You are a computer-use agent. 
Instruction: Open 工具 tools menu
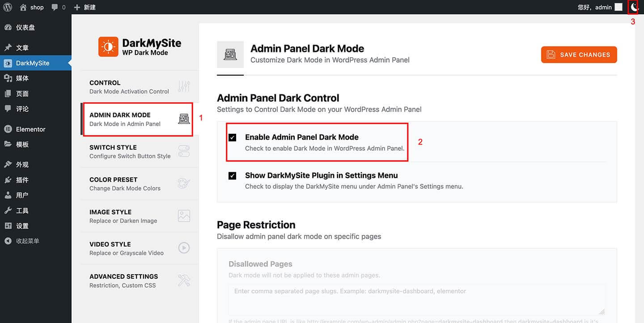tap(36, 211)
